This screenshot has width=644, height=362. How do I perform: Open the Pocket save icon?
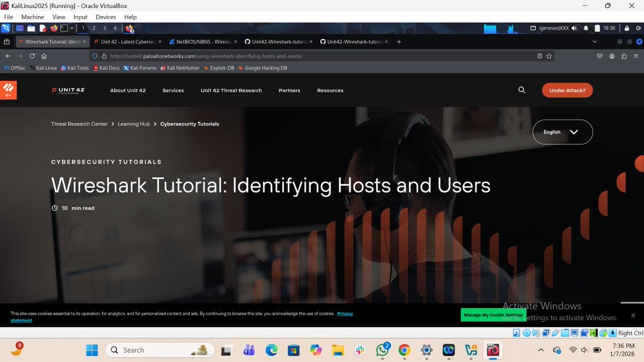pos(600,56)
